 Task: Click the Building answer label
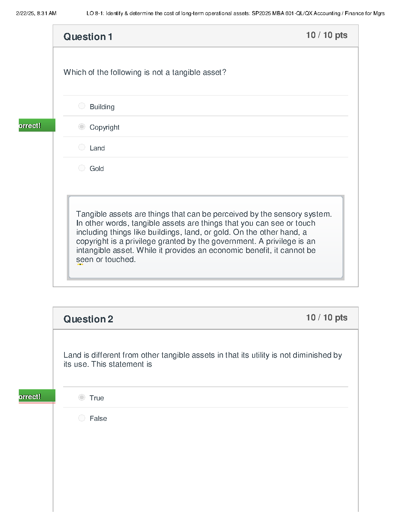(x=102, y=107)
